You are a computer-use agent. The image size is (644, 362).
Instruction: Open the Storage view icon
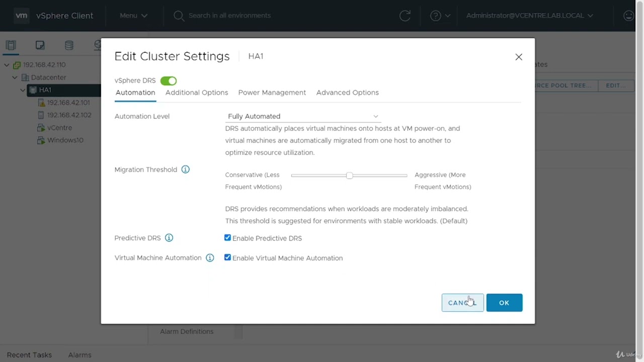click(69, 45)
